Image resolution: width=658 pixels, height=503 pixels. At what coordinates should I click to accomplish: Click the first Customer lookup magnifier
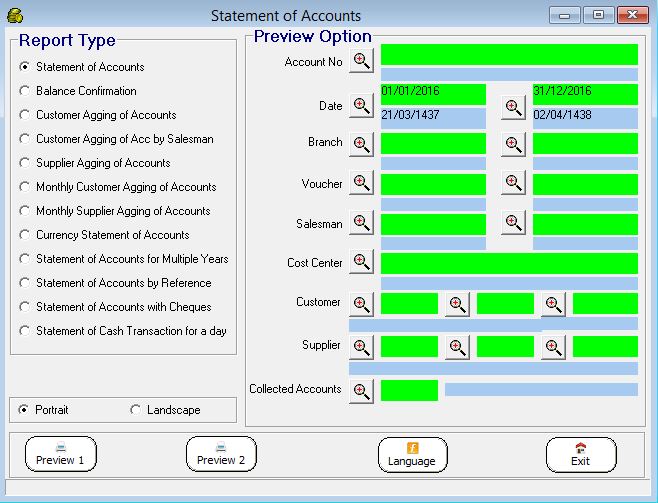(x=361, y=304)
